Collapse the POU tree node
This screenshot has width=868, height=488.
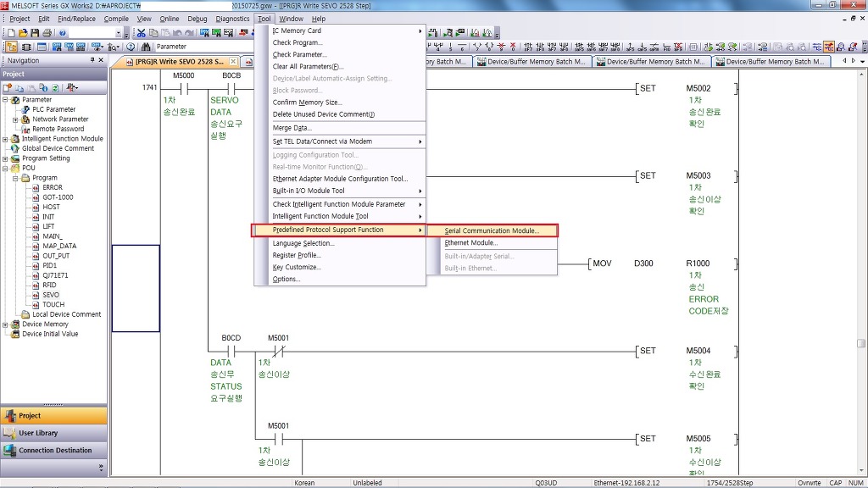coord(6,168)
